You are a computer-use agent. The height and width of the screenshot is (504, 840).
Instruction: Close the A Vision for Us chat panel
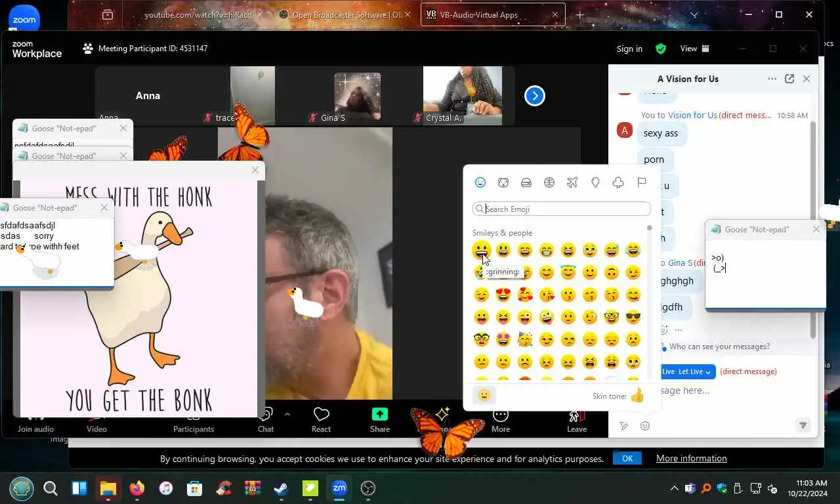point(807,79)
